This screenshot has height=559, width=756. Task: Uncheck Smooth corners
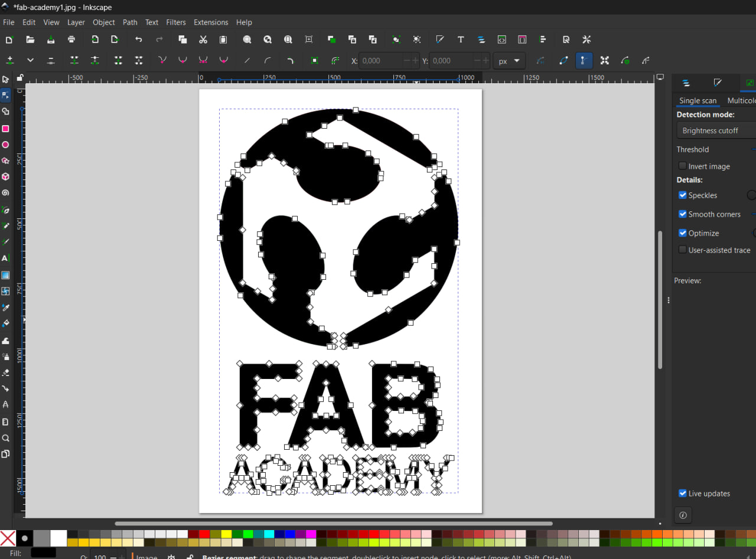click(683, 214)
